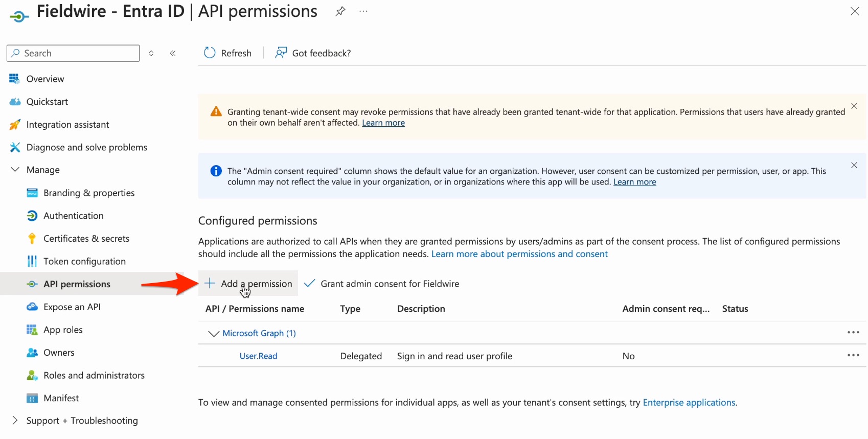
Task: Click 'Delegated' type cell of User.Read
Action: pyautogui.click(x=361, y=356)
